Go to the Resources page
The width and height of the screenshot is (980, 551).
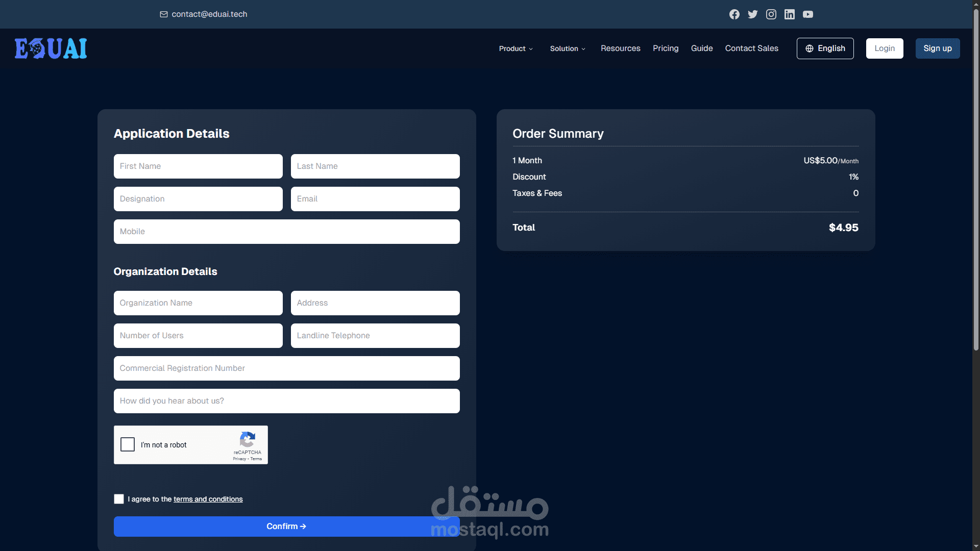620,48
